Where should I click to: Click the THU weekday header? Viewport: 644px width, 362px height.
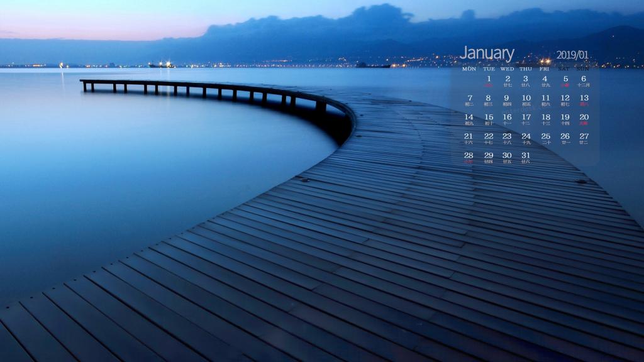pyautogui.click(x=525, y=69)
